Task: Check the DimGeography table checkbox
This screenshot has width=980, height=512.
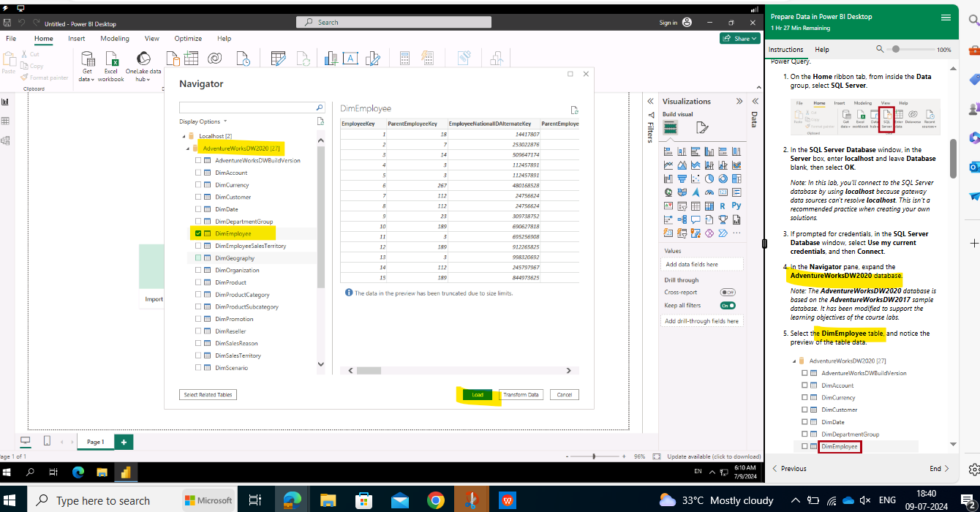Action: [x=197, y=258]
